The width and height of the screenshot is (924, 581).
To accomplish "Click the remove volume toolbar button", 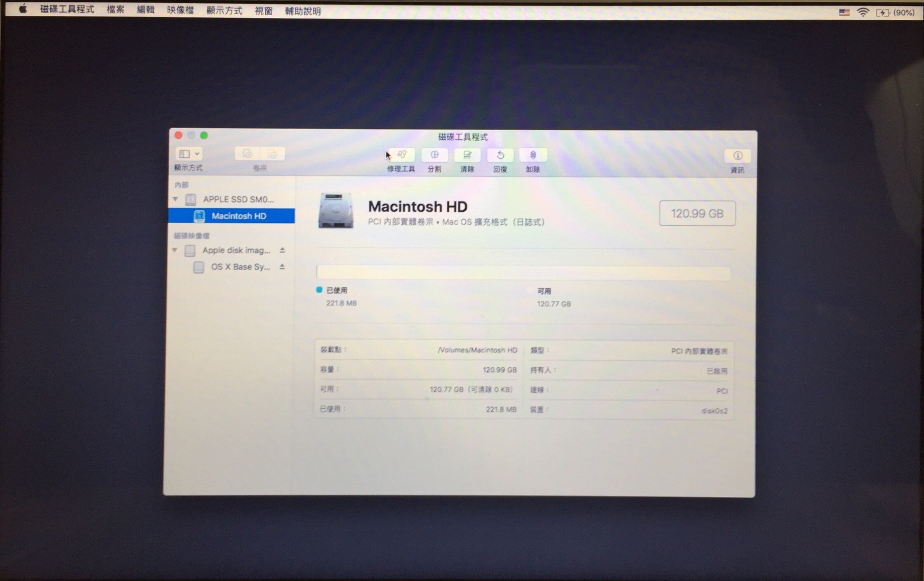I will coord(273,154).
